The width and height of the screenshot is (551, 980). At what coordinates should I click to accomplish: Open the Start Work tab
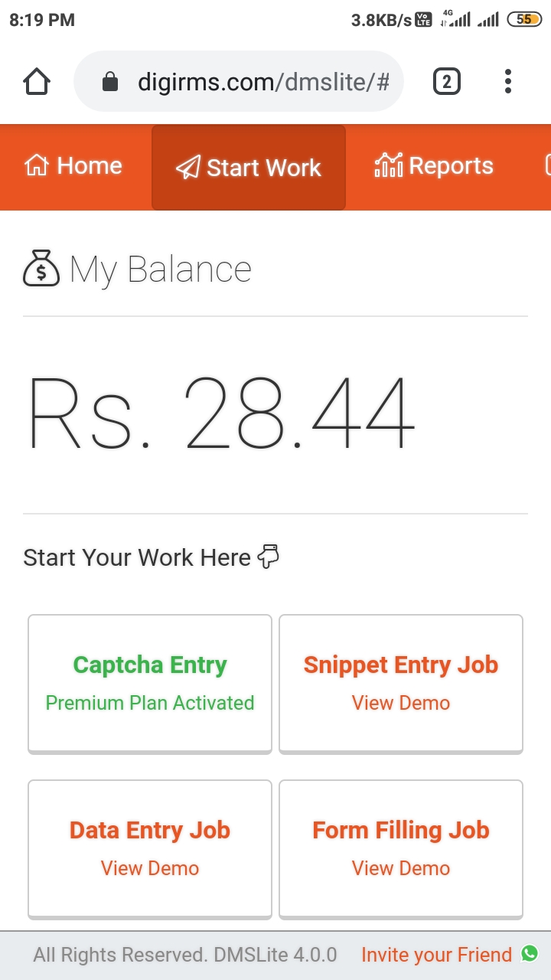[x=249, y=167]
